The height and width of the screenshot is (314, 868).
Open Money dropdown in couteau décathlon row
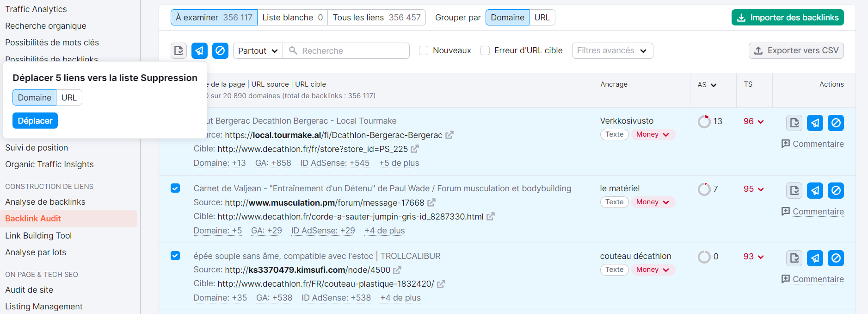click(x=653, y=270)
